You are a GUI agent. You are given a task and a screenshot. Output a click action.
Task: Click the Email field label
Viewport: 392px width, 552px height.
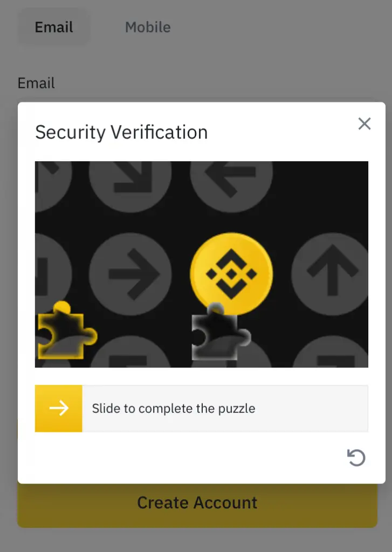(x=36, y=83)
